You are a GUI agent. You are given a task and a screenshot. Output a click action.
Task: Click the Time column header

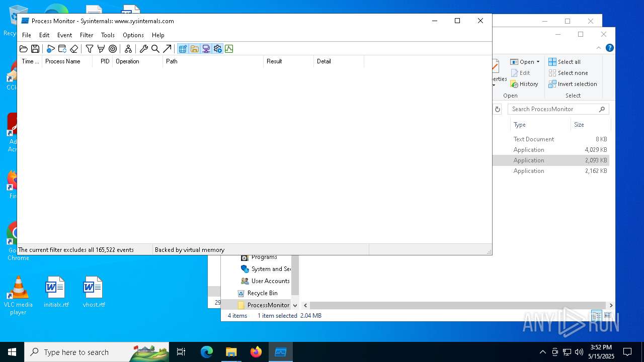point(30,61)
